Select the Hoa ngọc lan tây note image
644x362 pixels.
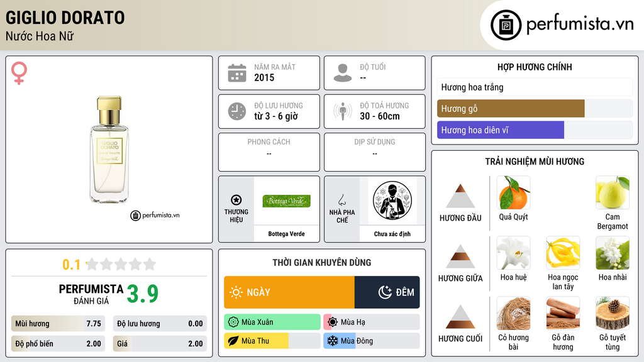[x=563, y=253]
